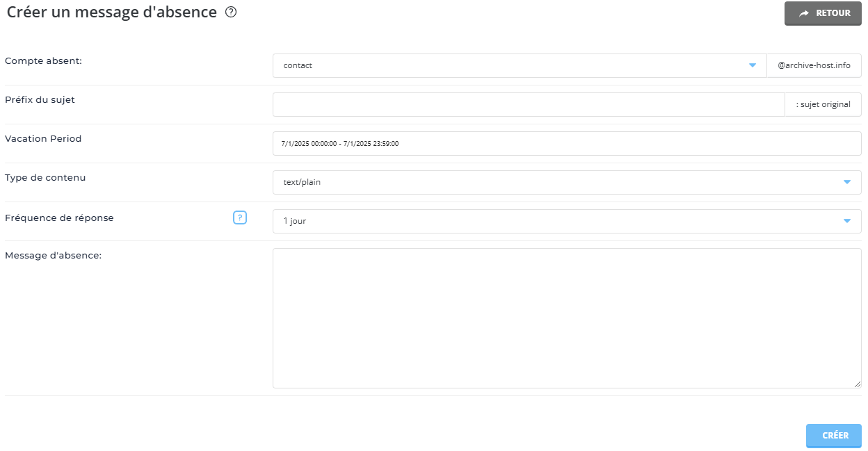This screenshot has height=451, width=868.
Task: Click the @archive-host.info domain suffix
Action: 814,66
